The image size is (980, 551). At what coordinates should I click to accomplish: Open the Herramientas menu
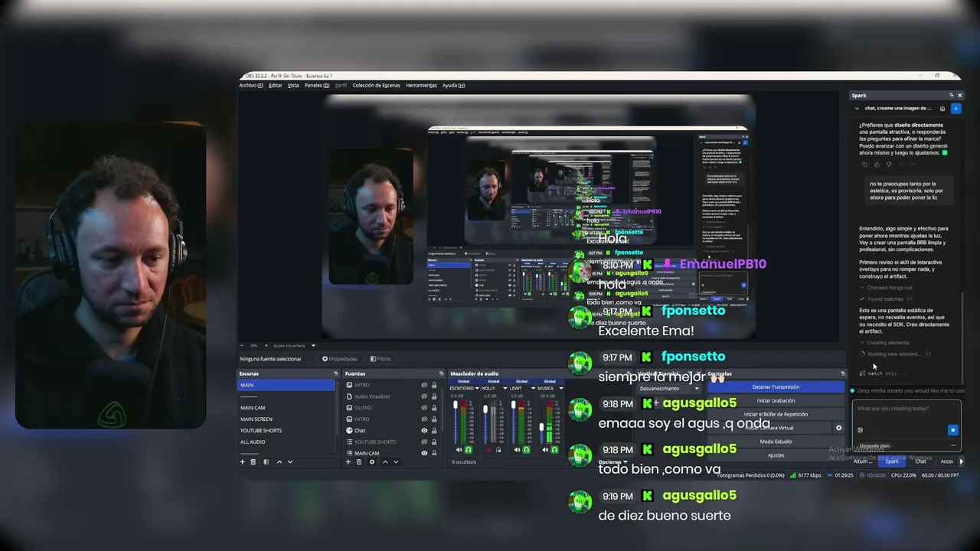421,85
